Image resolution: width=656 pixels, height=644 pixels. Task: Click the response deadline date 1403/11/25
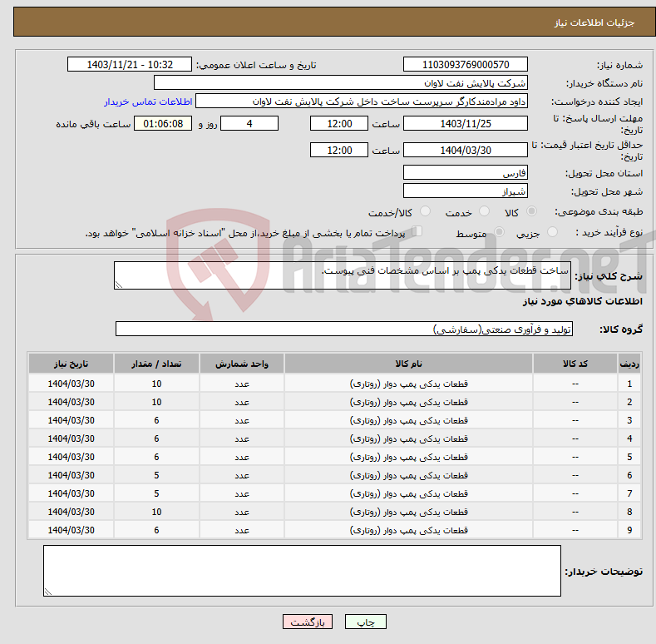click(466, 123)
